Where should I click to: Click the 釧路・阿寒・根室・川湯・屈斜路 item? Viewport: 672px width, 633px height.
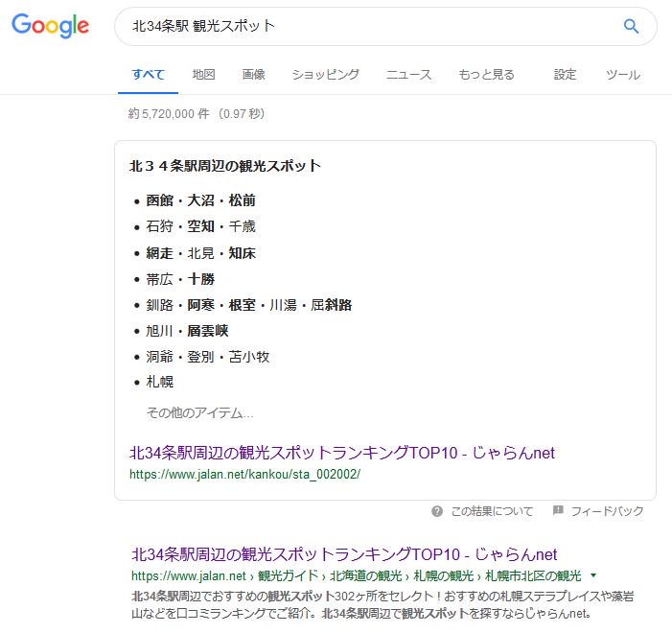(248, 305)
